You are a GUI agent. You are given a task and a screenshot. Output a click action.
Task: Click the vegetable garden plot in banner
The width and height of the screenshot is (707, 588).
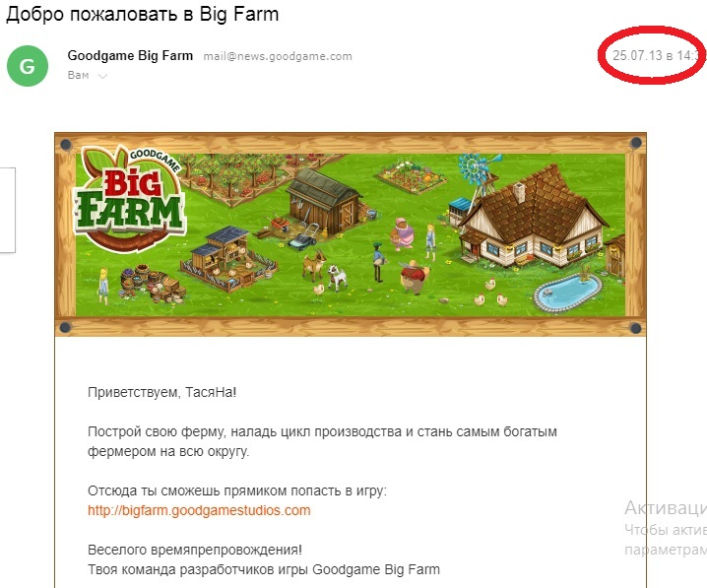pos(412,176)
